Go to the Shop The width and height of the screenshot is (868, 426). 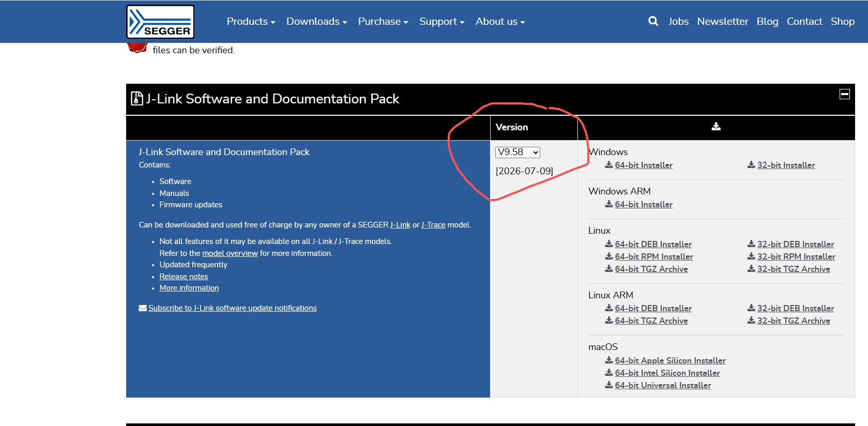coord(843,21)
